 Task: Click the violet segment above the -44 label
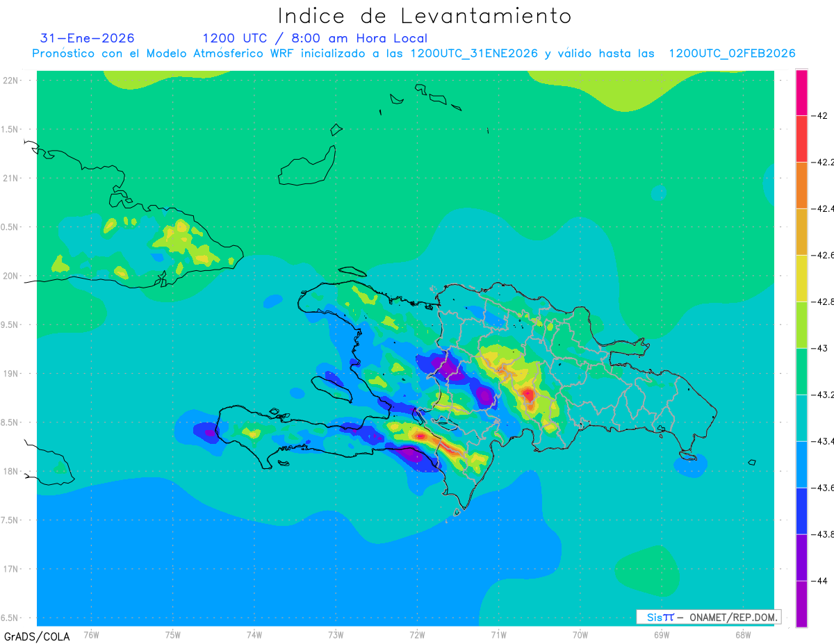coord(801,558)
